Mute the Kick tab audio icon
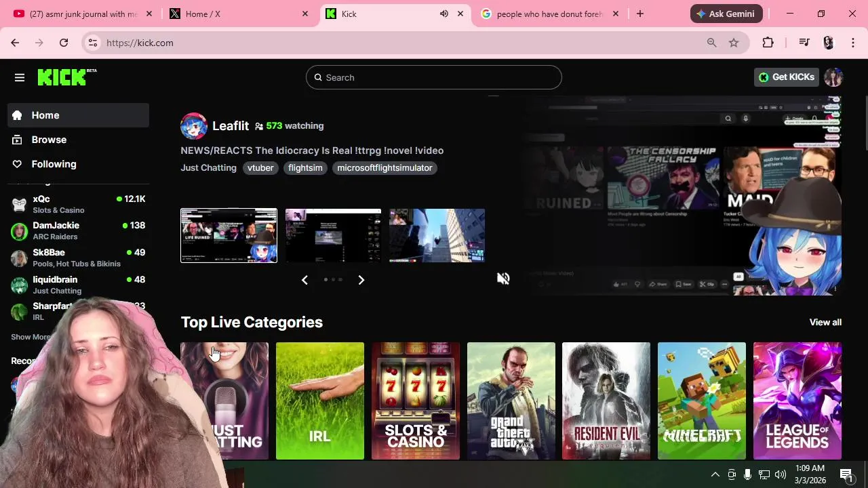The width and height of the screenshot is (868, 488). 444,14
